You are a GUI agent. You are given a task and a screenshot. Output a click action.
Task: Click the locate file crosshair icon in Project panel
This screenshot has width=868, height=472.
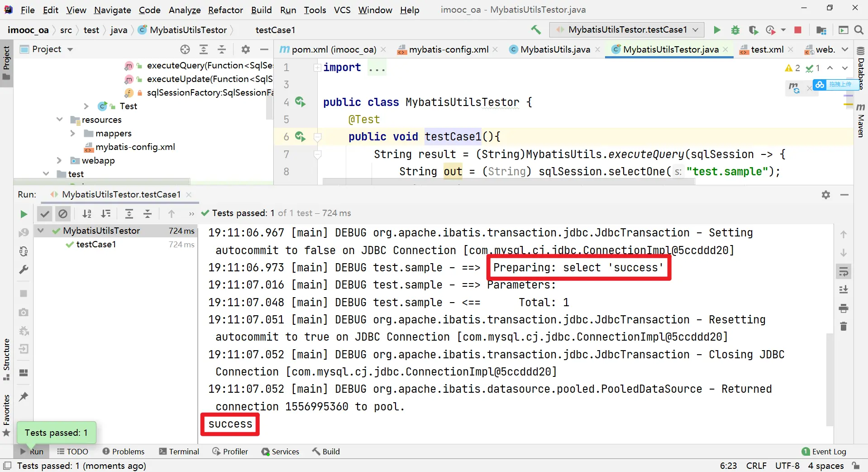tap(185, 49)
